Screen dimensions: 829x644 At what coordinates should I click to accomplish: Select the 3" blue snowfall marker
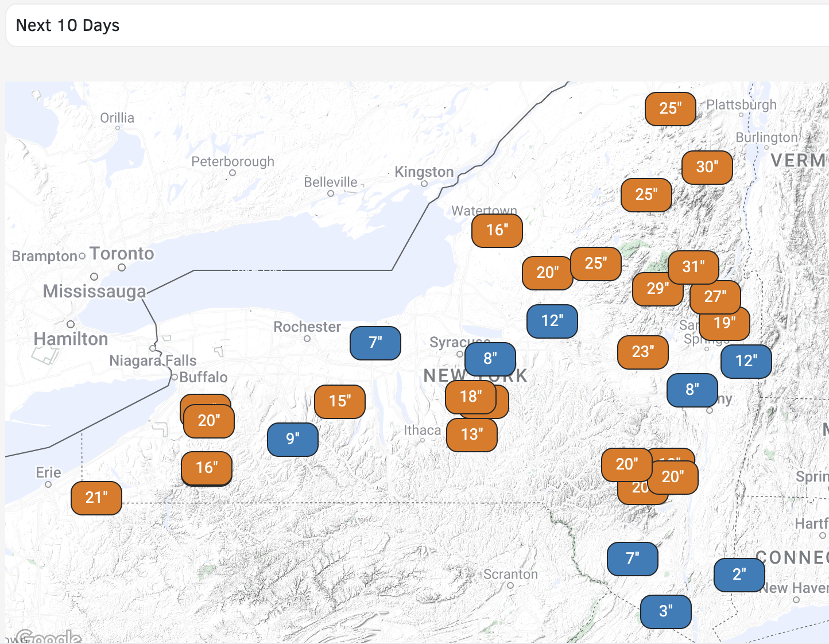pyautogui.click(x=665, y=611)
